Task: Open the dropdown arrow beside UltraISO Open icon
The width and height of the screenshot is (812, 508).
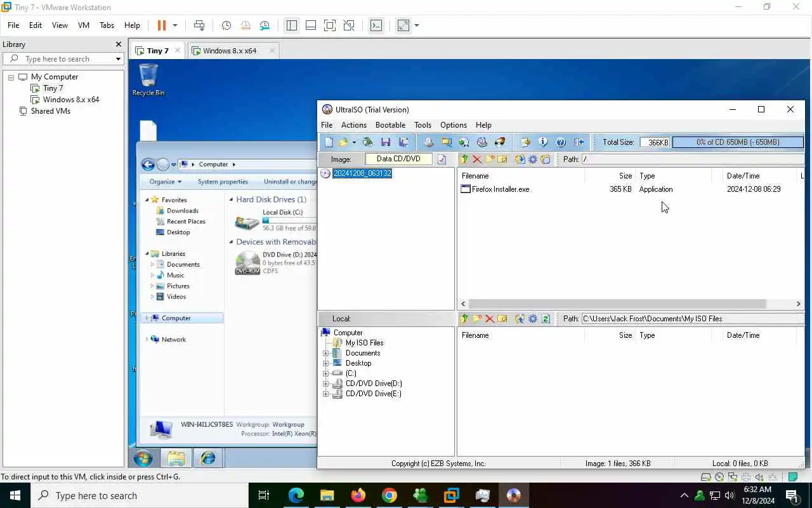Action: tap(354, 142)
